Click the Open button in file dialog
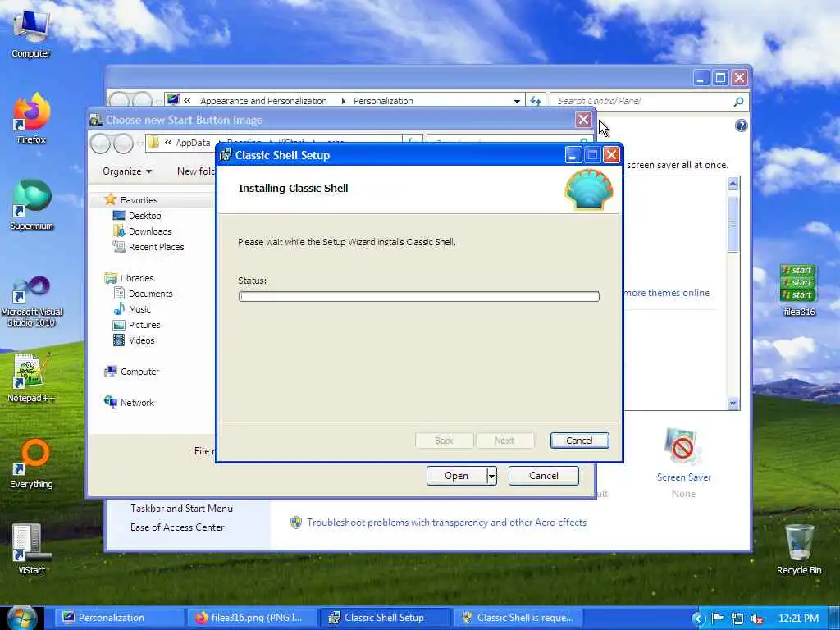 click(x=456, y=476)
